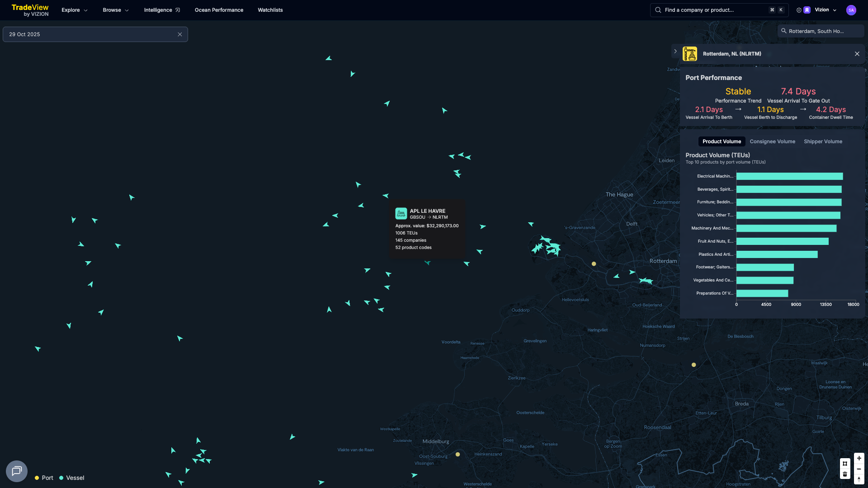Screen dimensions: 868x488
Task: Clear the 29 Oct 2025 date field
Action: pos(180,34)
